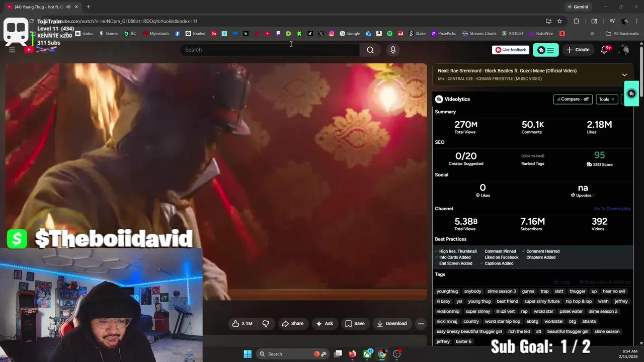Image resolution: width=644 pixels, height=362 pixels.
Task: Dislike the video with thumbs down
Action: (x=266, y=324)
